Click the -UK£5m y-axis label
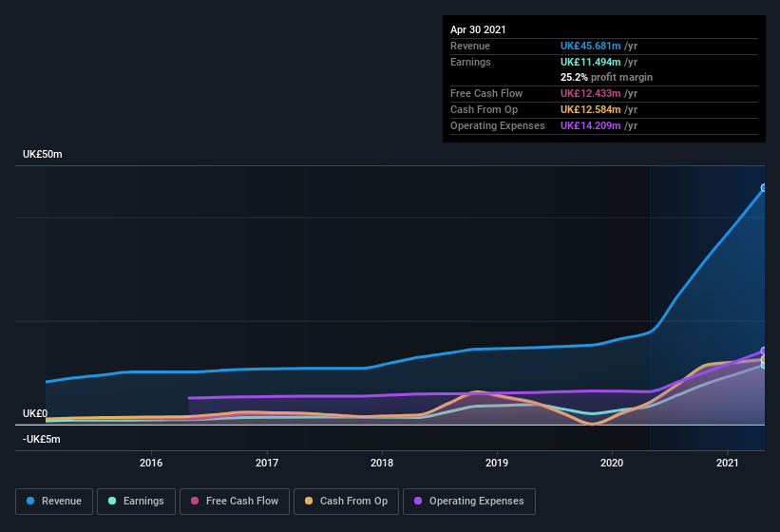The width and height of the screenshot is (780, 532). pos(41,439)
